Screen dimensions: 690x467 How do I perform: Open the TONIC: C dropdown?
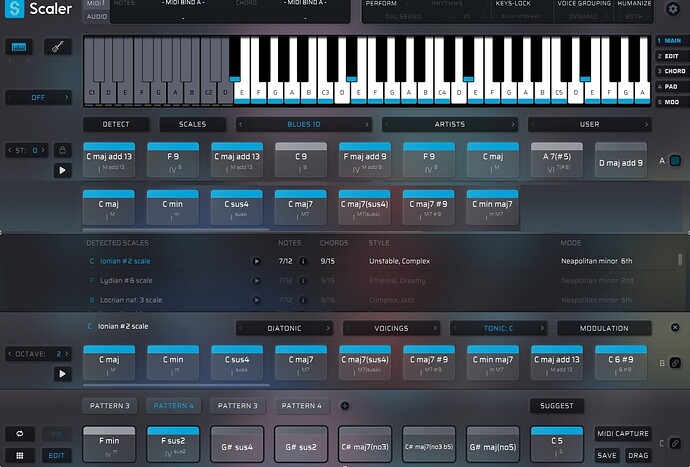point(498,328)
